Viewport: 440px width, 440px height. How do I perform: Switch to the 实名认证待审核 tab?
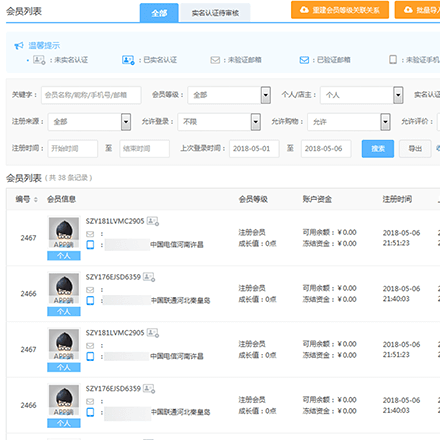(215, 13)
